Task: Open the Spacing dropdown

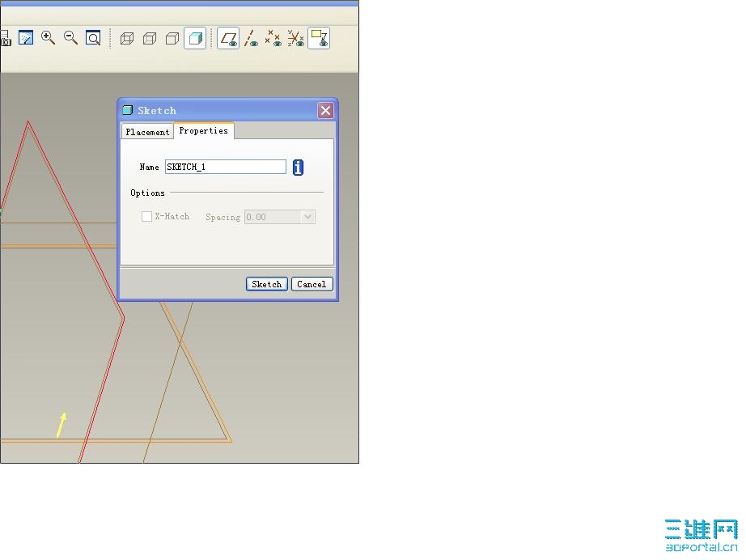Action: click(307, 217)
